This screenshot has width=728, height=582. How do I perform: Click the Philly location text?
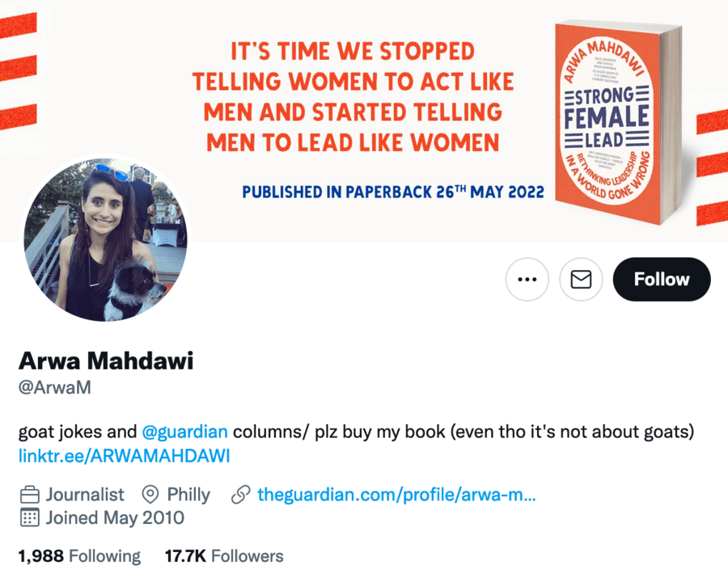coord(188,495)
